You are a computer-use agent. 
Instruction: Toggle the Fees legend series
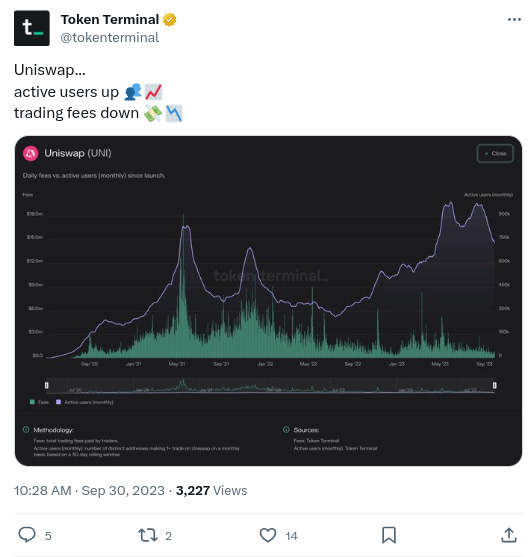tap(39, 402)
